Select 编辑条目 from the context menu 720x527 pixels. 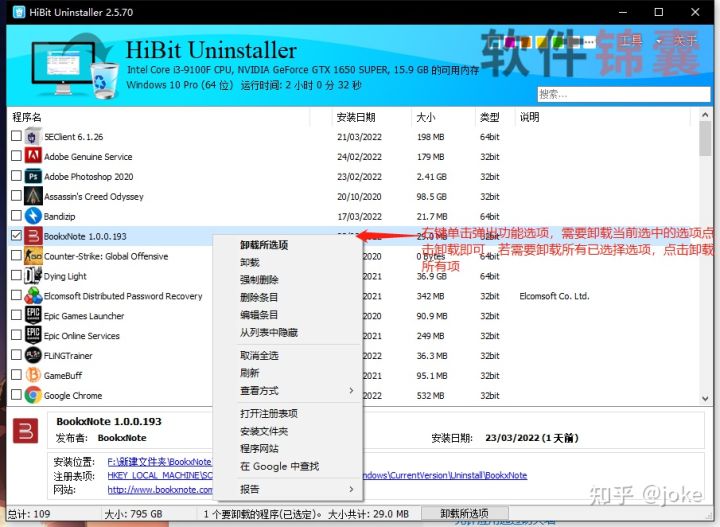pos(288,315)
